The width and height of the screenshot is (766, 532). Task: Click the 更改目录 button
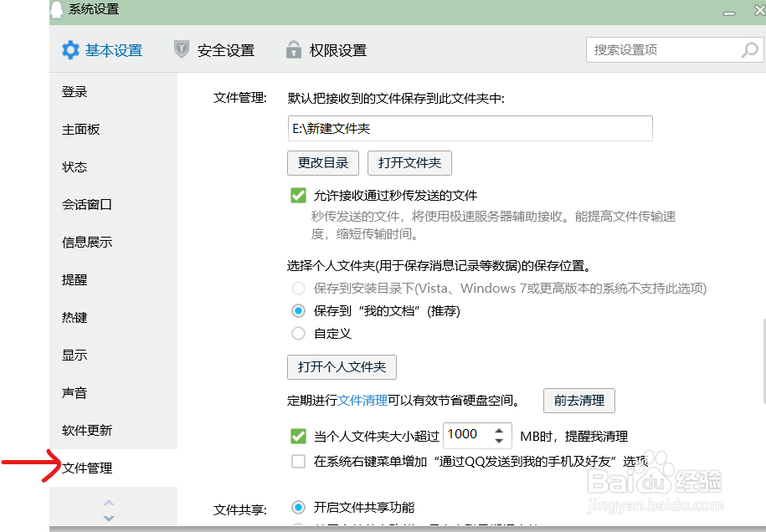(322, 162)
